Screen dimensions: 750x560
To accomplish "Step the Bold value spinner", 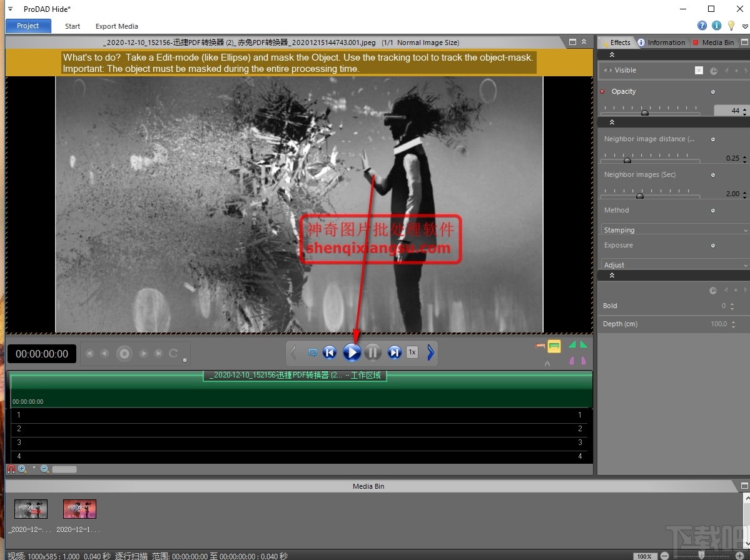I will [x=732, y=306].
